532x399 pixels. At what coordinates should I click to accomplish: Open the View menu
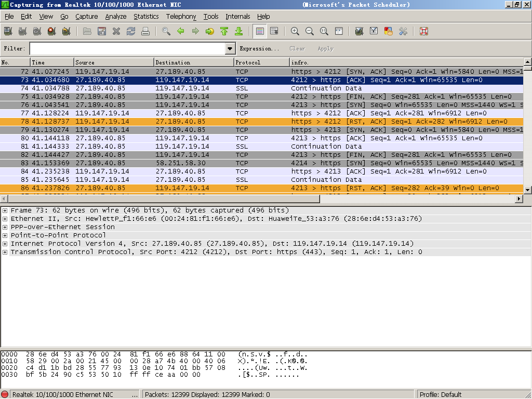46,16
